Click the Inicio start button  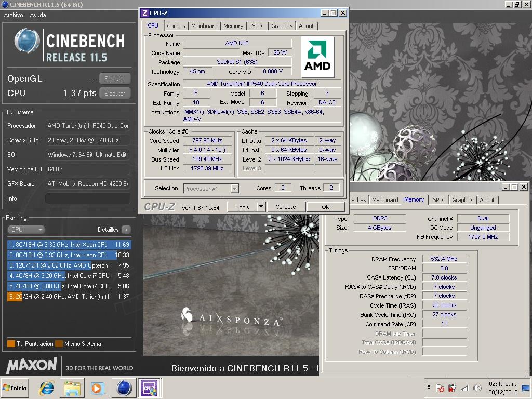[15, 388]
